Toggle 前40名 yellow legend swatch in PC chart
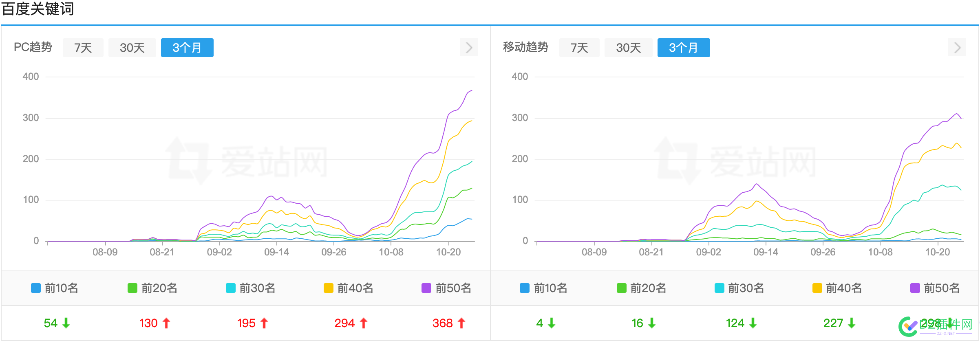This screenshot has width=980, height=343. (x=329, y=288)
